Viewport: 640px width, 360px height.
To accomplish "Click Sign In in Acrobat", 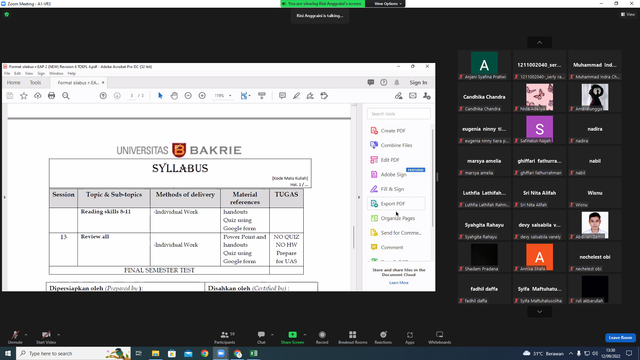I will point(418,82).
